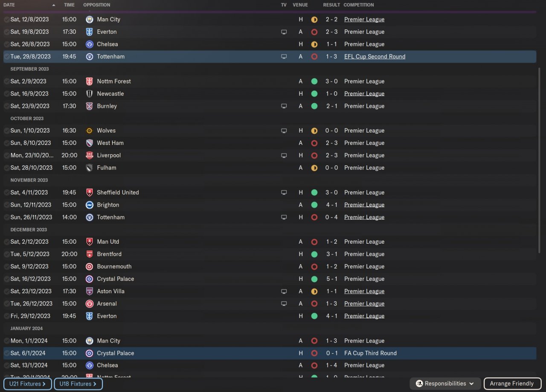Click the Liverpool club crest icon
This screenshot has height=392, width=546.
[89, 156]
